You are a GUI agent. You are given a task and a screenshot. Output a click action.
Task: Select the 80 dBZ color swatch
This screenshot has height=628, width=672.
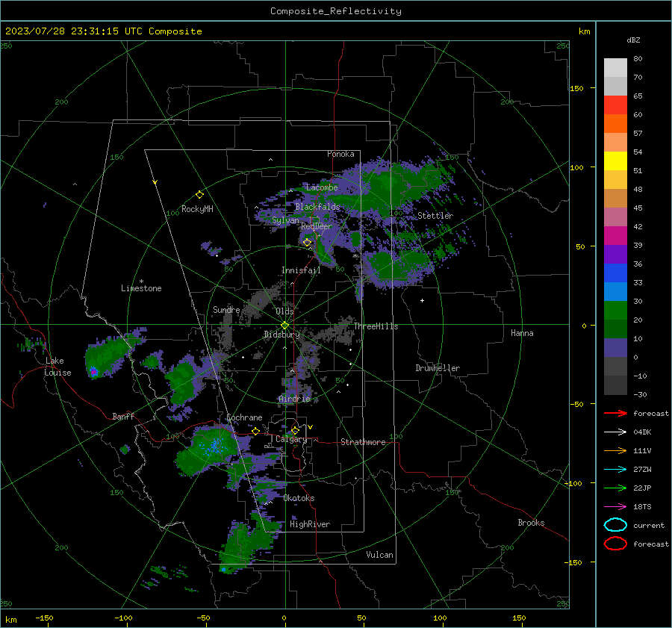click(615, 67)
